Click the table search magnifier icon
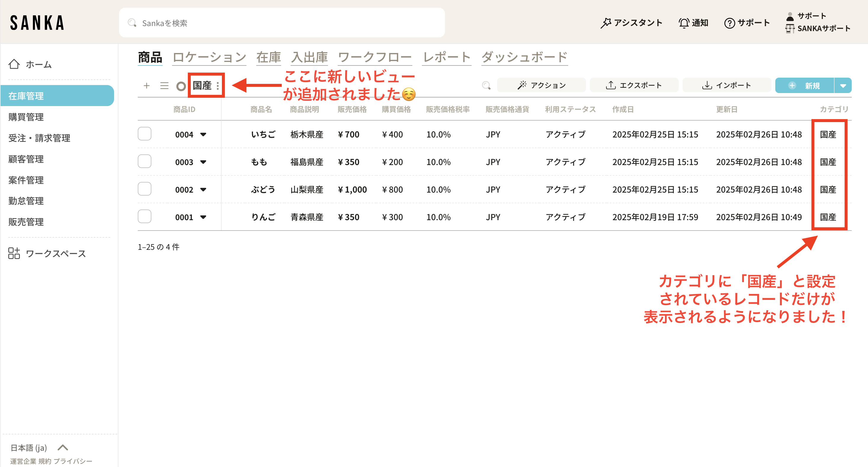868x467 pixels. point(486,86)
